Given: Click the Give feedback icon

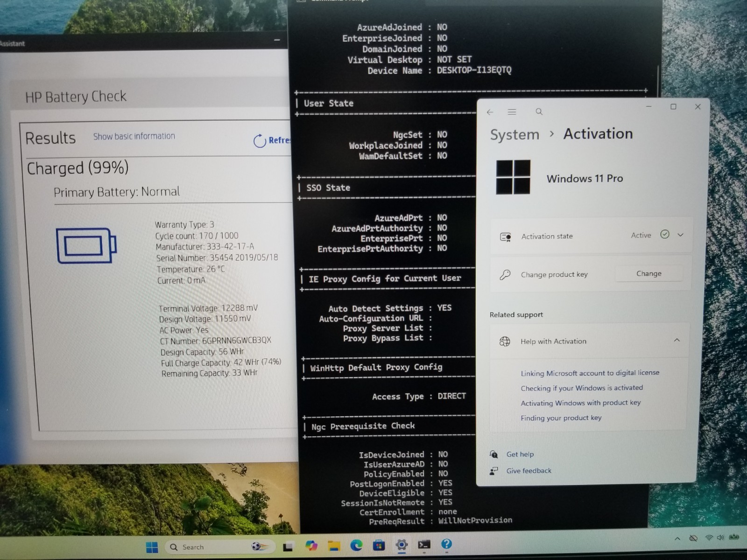Looking at the screenshot, I should tap(493, 471).
